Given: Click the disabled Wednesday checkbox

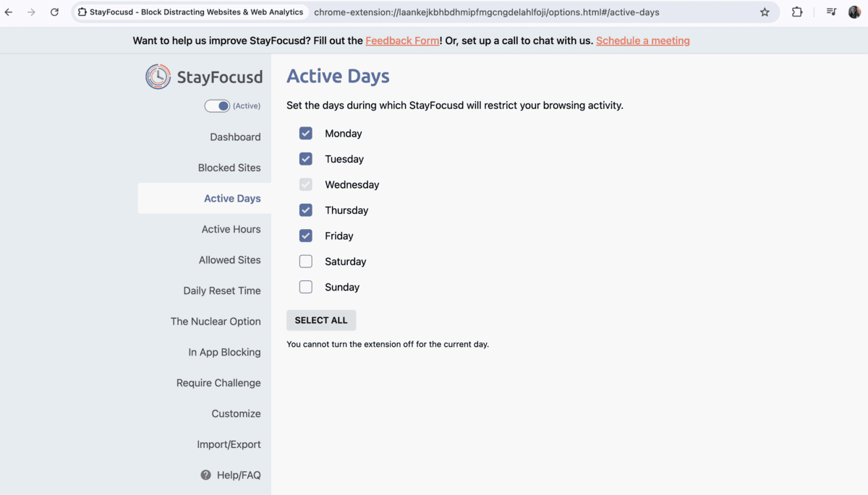Looking at the screenshot, I should pos(306,185).
